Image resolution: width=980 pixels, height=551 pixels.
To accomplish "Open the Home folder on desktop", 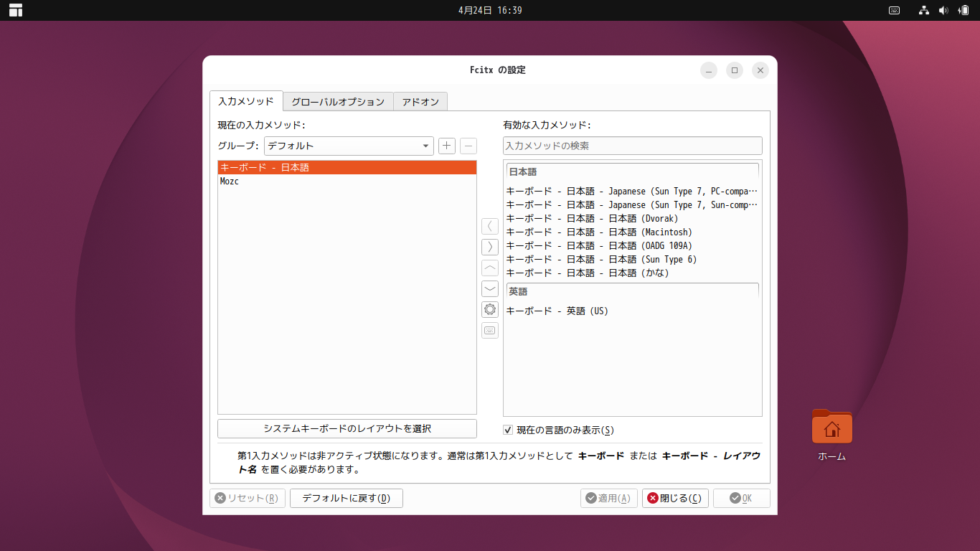I will [832, 435].
